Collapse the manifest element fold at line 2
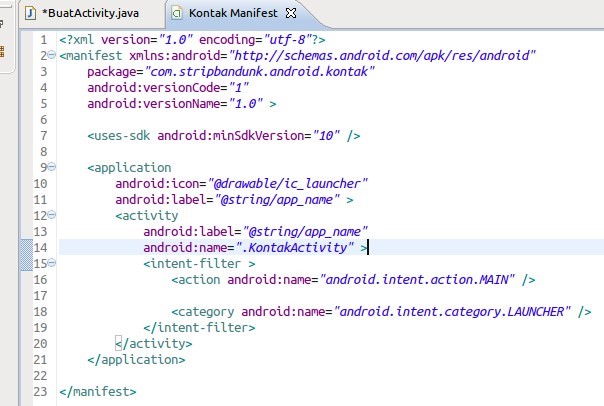Image resolution: width=604 pixels, height=406 pixels. pyautogui.click(x=51, y=55)
